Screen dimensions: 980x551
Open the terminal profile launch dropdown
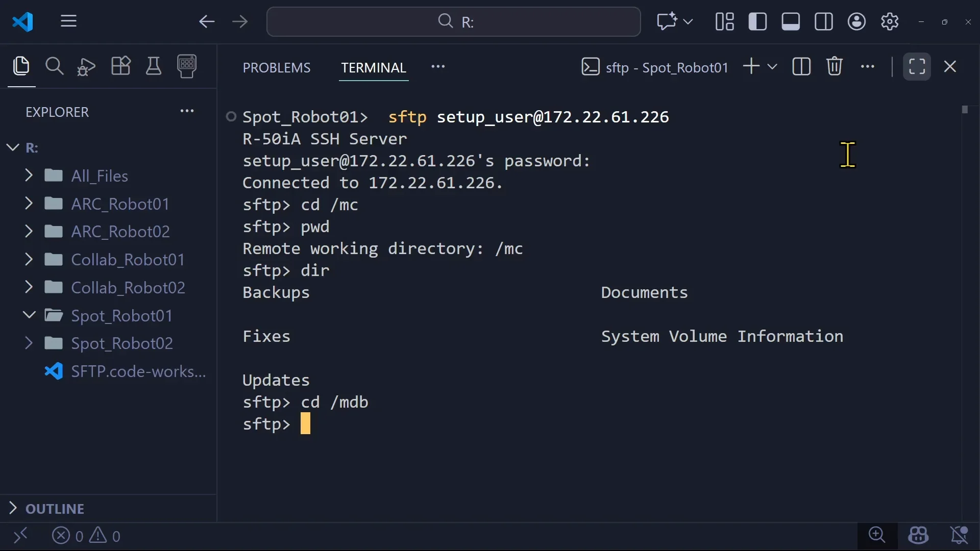click(772, 66)
